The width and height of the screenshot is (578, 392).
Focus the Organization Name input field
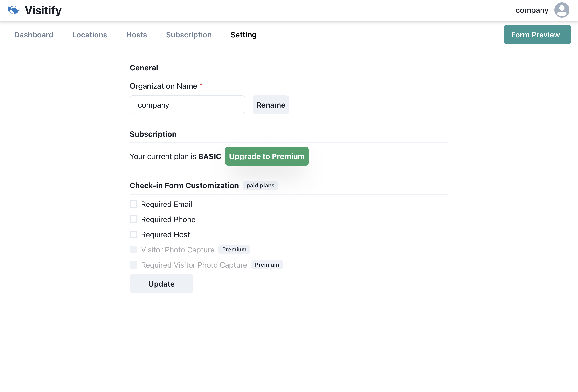(x=187, y=105)
